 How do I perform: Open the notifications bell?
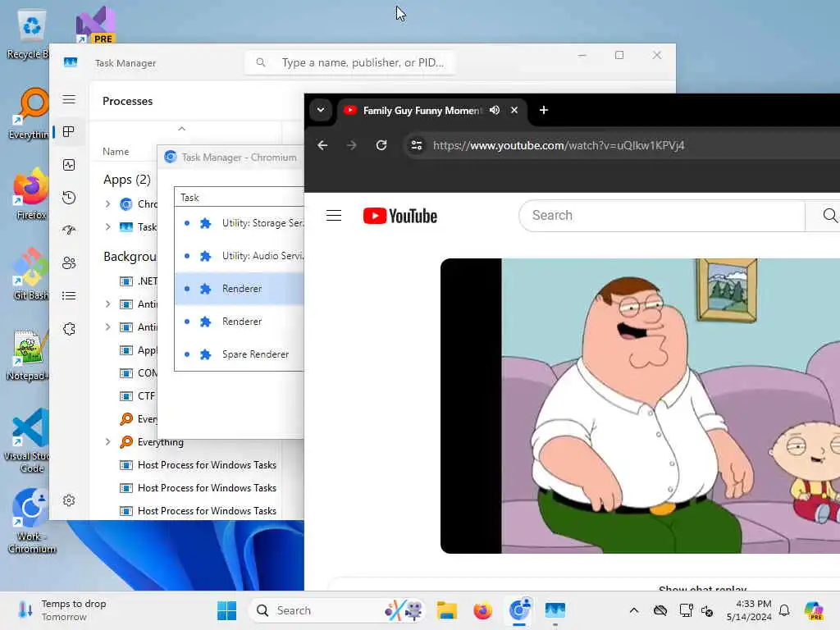pyautogui.click(x=784, y=610)
